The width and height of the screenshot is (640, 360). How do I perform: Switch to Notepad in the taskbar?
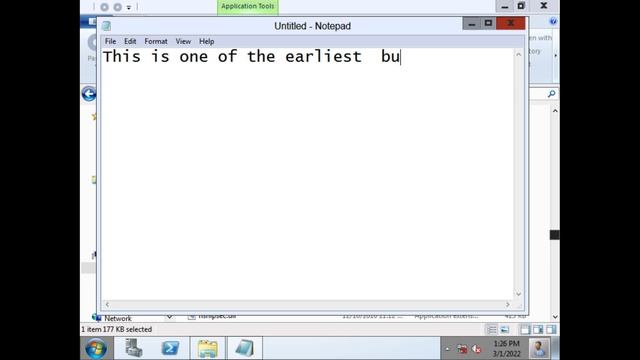[244, 349]
